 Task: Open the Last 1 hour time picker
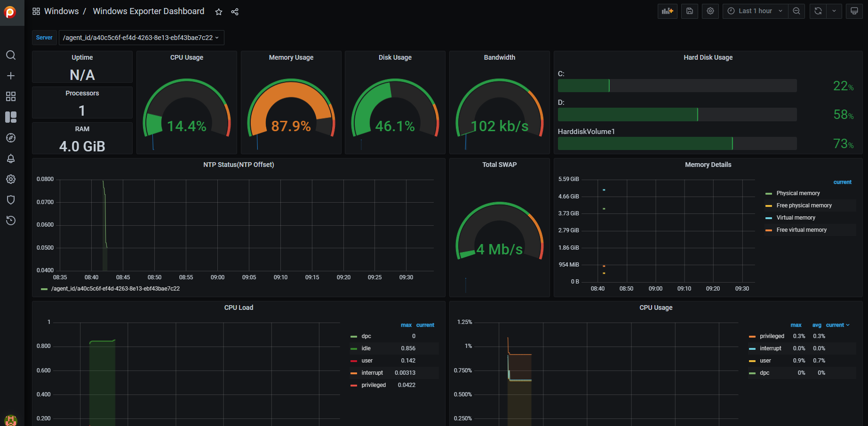755,11
